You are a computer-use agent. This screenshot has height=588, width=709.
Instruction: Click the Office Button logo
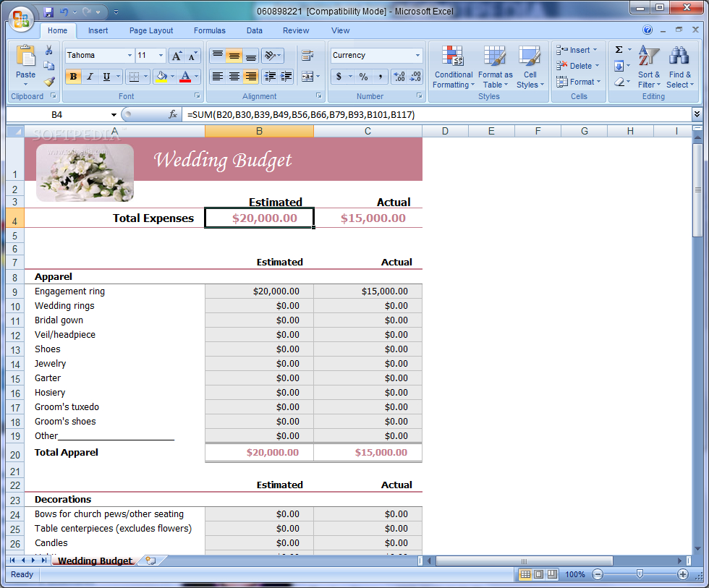(21, 19)
